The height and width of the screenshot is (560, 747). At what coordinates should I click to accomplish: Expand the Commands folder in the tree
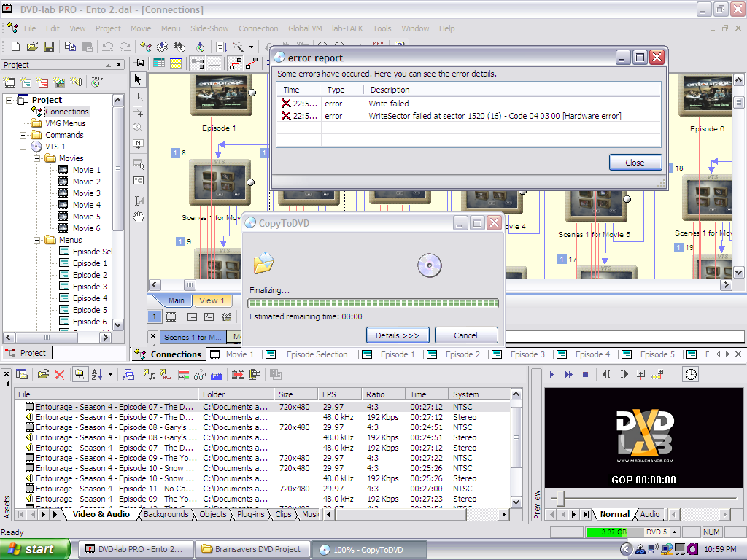point(23,135)
